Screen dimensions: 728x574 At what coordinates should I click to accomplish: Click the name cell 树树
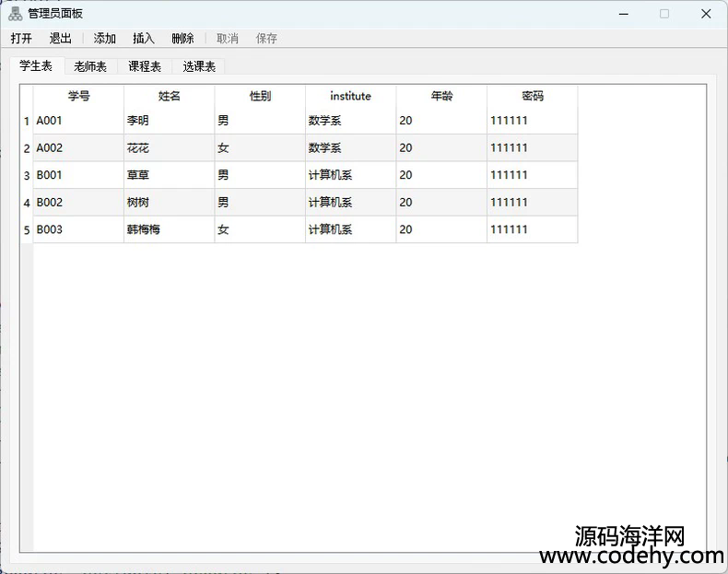point(169,203)
